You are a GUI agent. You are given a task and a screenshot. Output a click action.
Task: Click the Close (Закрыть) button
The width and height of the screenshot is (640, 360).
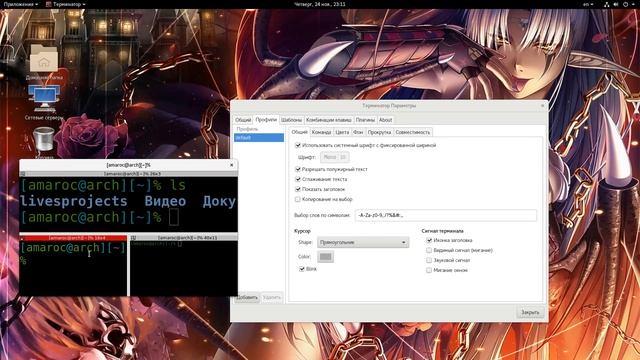pyautogui.click(x=530, y=312)
